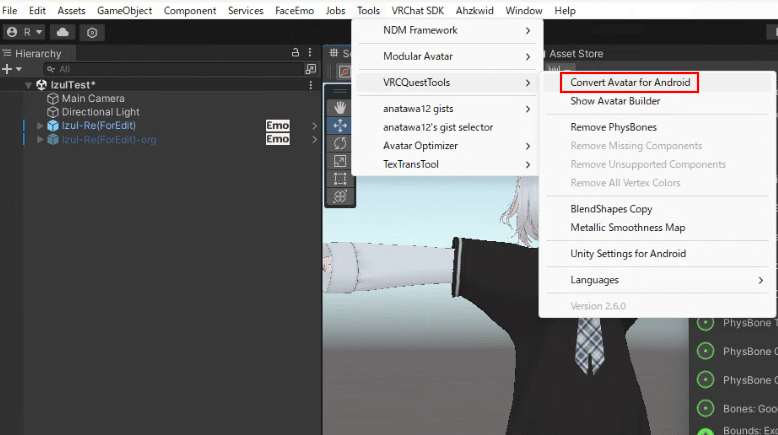This screenshot has height=435, width=778.
Task: Click Emo badge on Izul-Re(ForEdit)-org row
Action: click(x=278, y=139)
